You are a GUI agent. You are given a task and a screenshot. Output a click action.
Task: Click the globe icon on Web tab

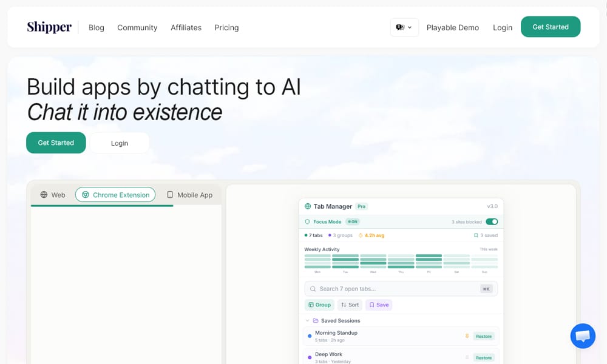coord(44,195)
